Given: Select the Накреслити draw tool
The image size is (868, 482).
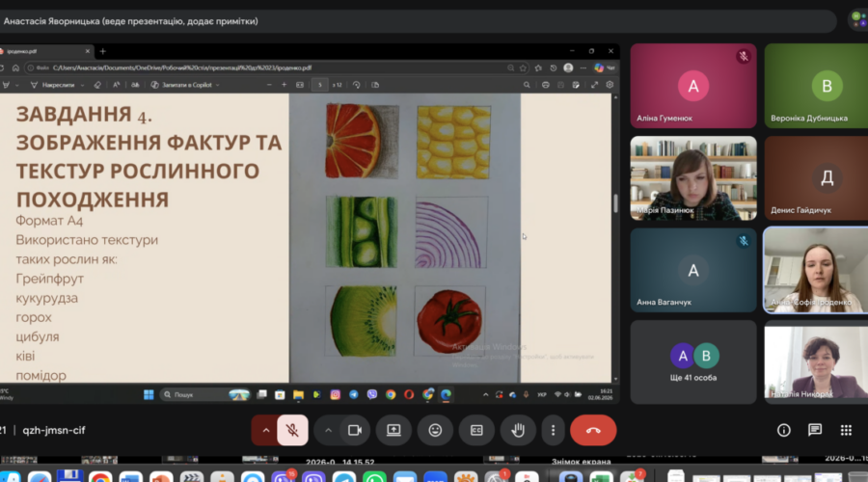Looking at the screenshot, I should [x=53, y=85].
